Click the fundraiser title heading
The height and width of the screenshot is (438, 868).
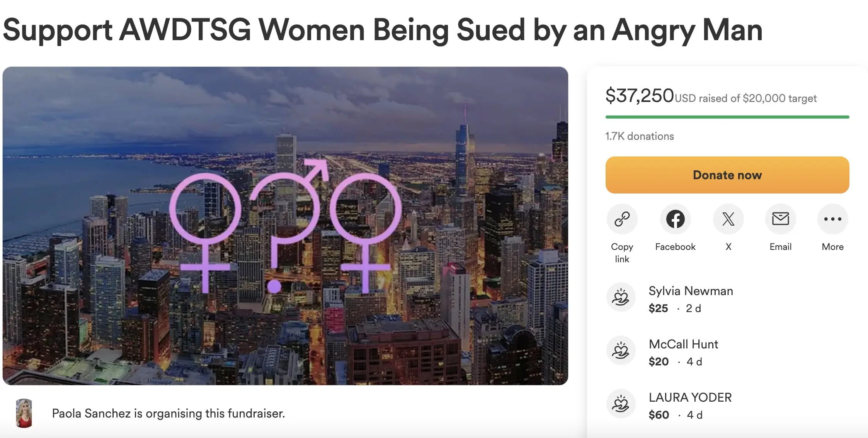[383, 30]
